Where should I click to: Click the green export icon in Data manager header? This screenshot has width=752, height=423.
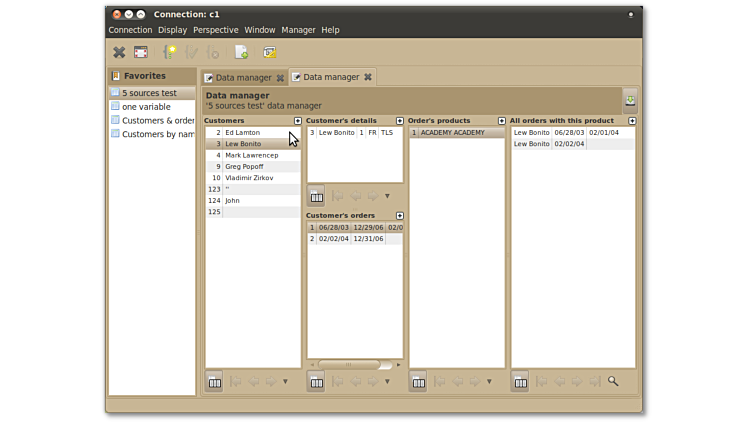coord(630,100)
